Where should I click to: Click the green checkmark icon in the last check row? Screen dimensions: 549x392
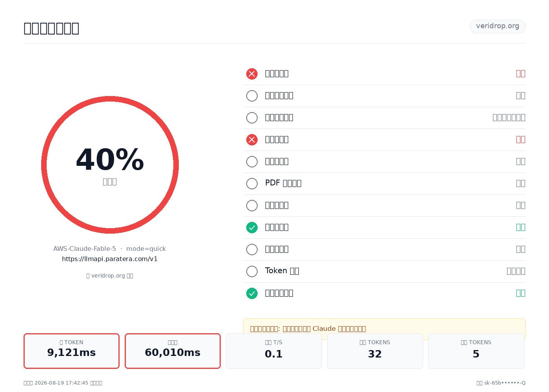coord(252,293)
